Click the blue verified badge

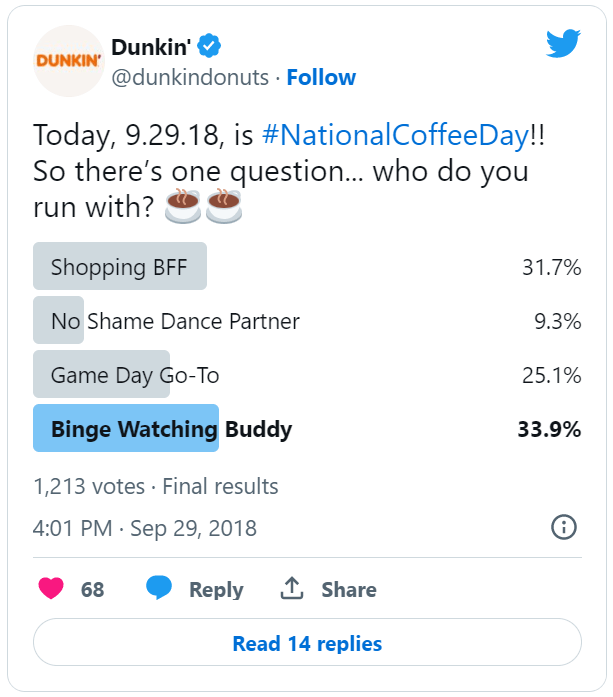pyautogui.click(x=209, y=46)
